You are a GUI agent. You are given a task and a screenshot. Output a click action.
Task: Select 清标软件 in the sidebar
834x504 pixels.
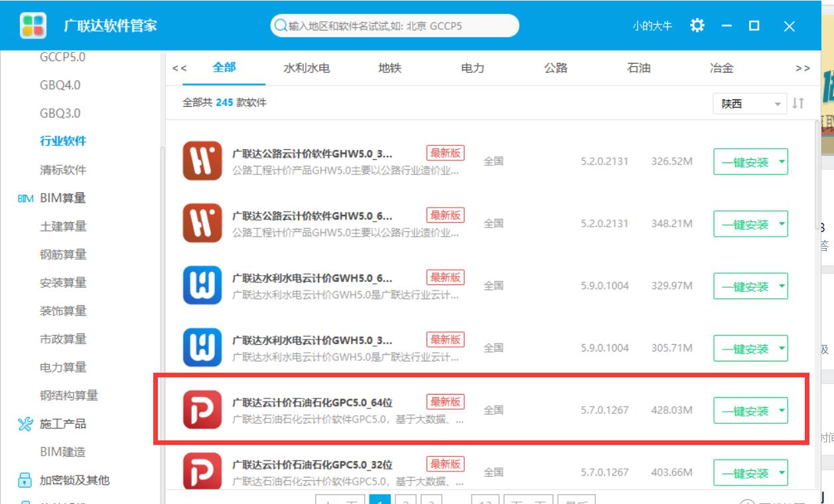tap(63, 170)
